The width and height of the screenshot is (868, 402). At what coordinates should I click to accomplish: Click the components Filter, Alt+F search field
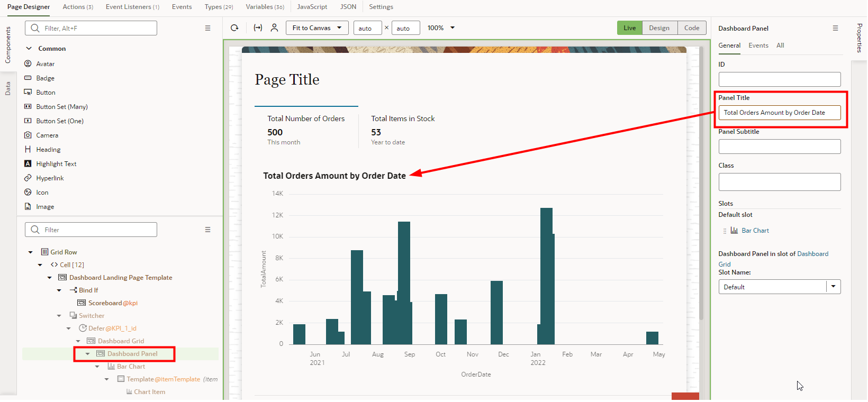click(x=91, y=28)
